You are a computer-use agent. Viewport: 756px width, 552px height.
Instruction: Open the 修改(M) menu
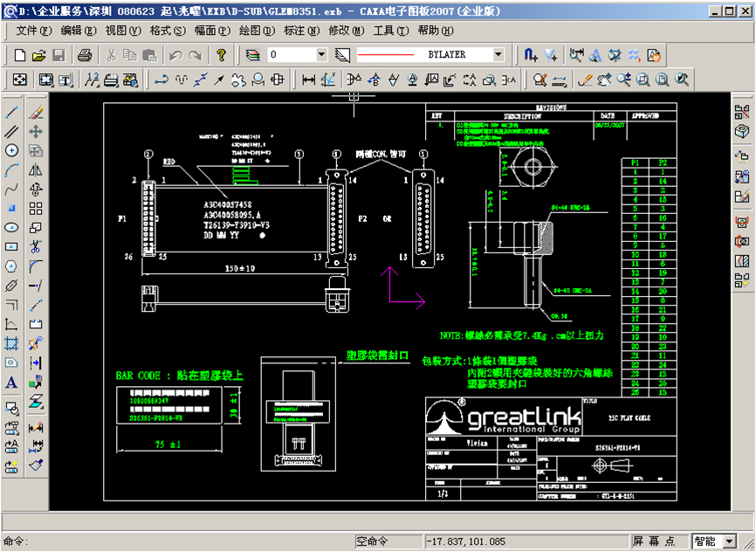click(x=347, y=31)
